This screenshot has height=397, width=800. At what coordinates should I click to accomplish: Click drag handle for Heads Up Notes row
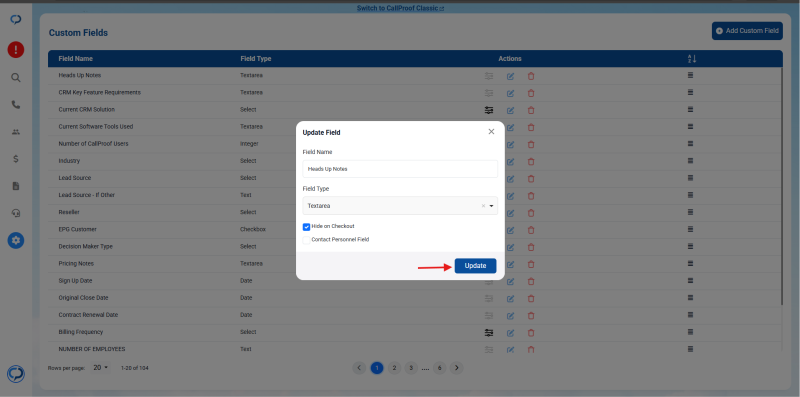click(x=690, y=75)
